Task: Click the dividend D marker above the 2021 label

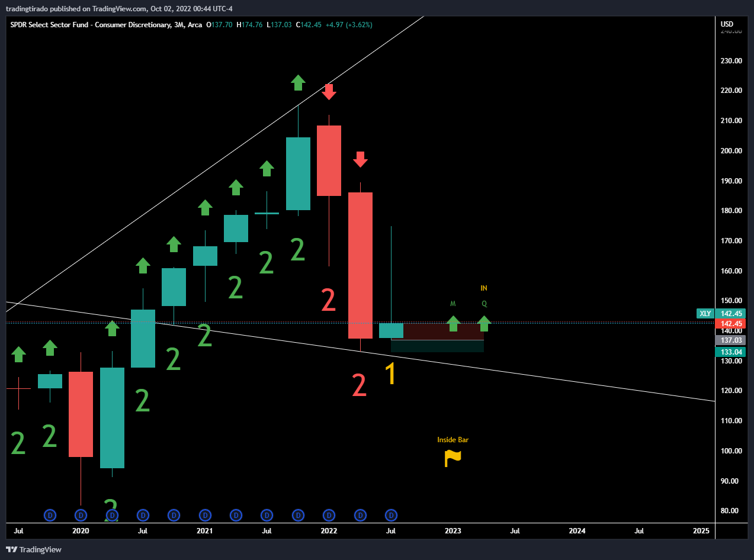Action: pyautogui.click(x=205, y=515)
